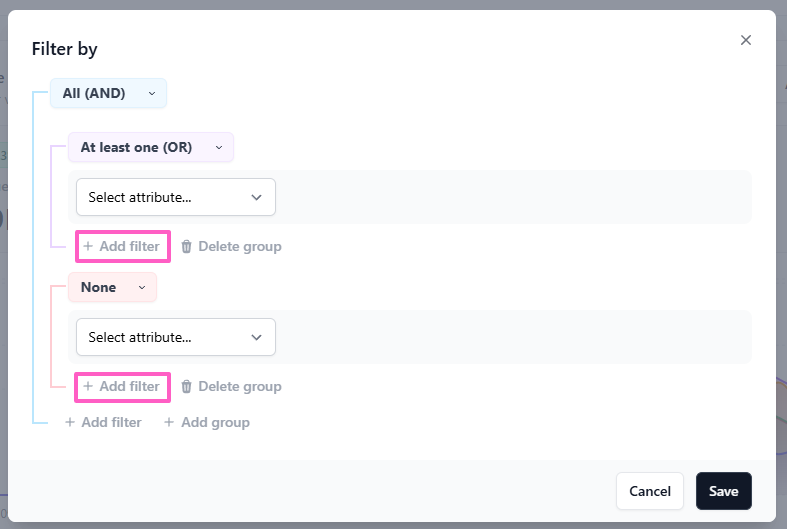The width and height of the screenshot is (787, 529).
Task: Click the plus icon in the OR group
Action: click(88, 246)
